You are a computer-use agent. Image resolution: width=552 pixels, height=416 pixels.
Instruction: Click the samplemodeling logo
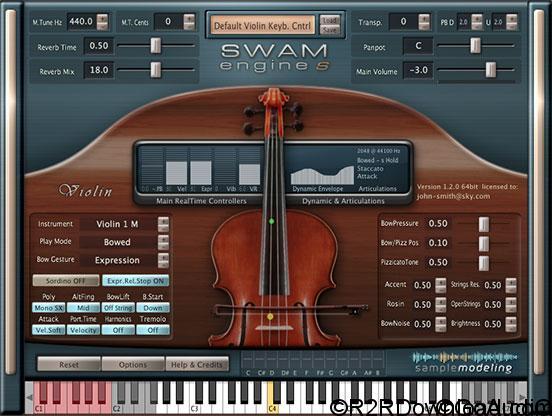pos(464,363)
